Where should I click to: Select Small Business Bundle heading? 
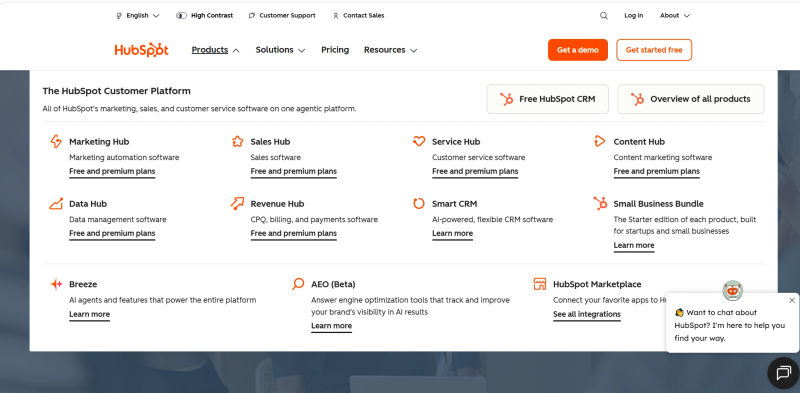658,204
